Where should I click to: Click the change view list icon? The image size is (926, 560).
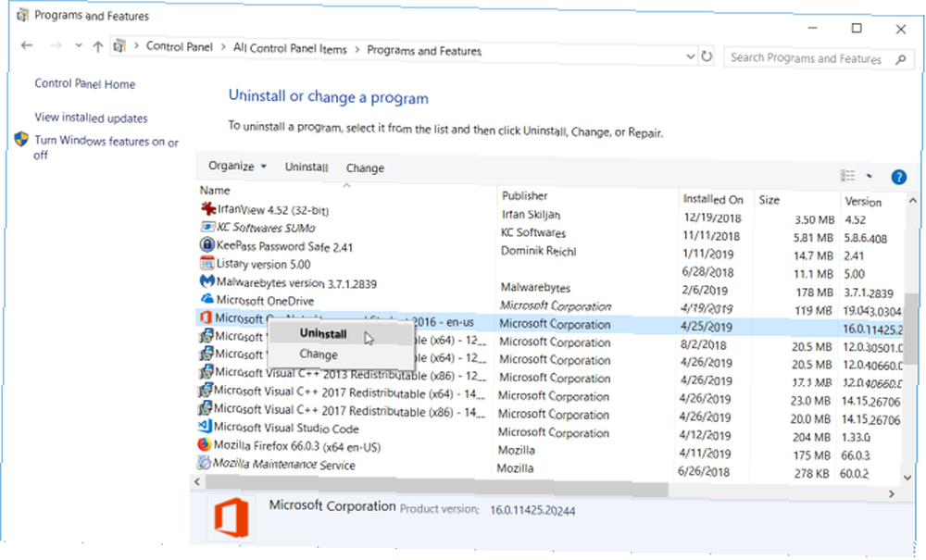click(848, 175)
